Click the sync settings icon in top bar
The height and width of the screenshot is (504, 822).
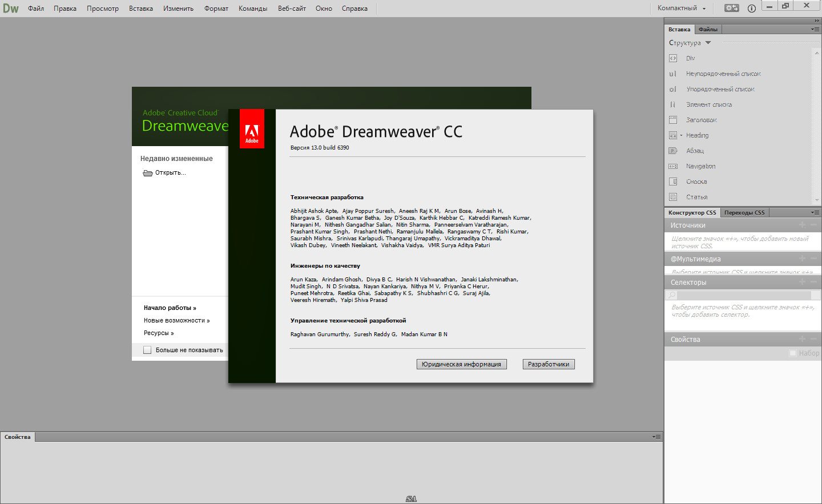[731, 8]
